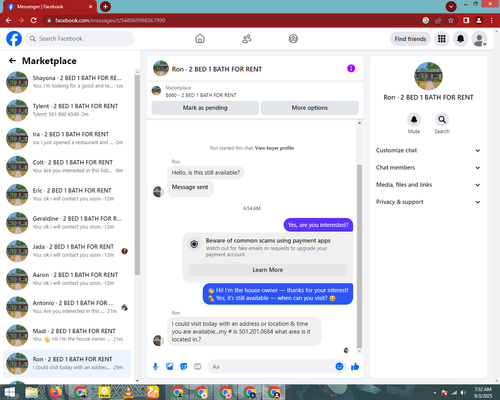Click the purple conversation info icon

coord(351,68)
